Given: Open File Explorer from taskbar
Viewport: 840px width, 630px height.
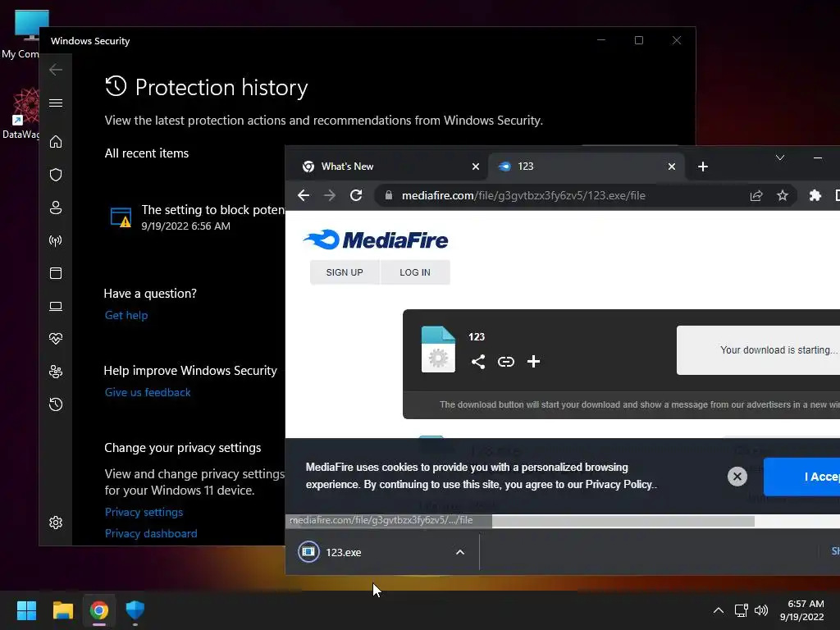Looking at the screenshot, I should pos(62,610).
